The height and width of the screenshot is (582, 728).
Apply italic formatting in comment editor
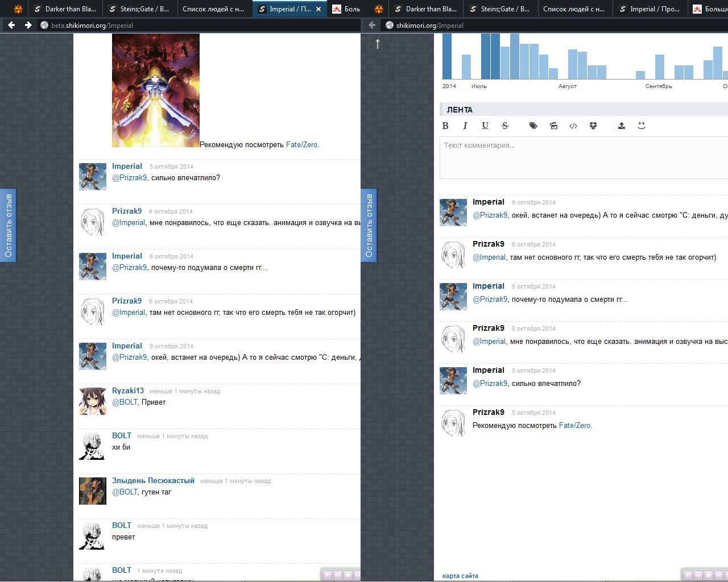pos(465,126)
